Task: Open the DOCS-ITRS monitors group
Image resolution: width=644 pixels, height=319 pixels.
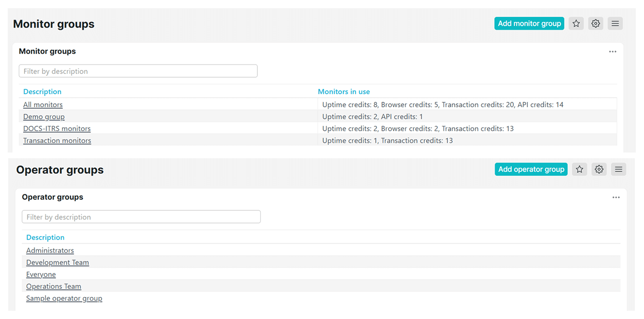Action: pos(57,128)
